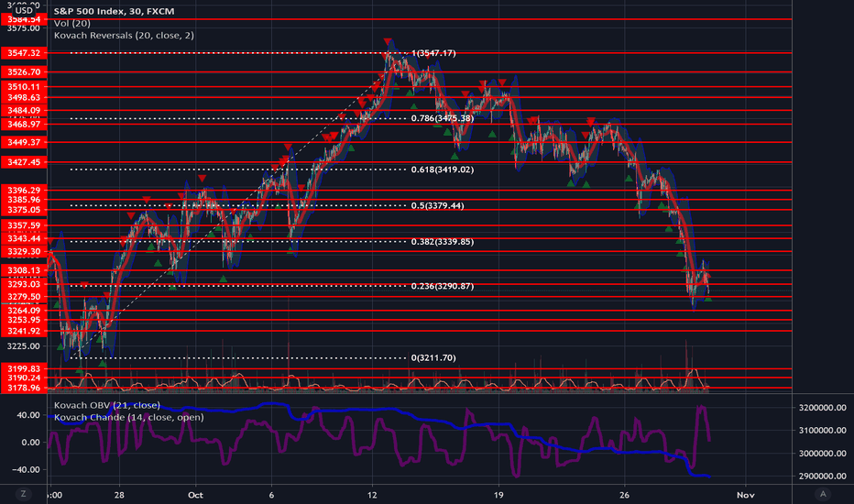
Task: Click the 0.00 Chande scale value
Action: [x=30, y=442]
